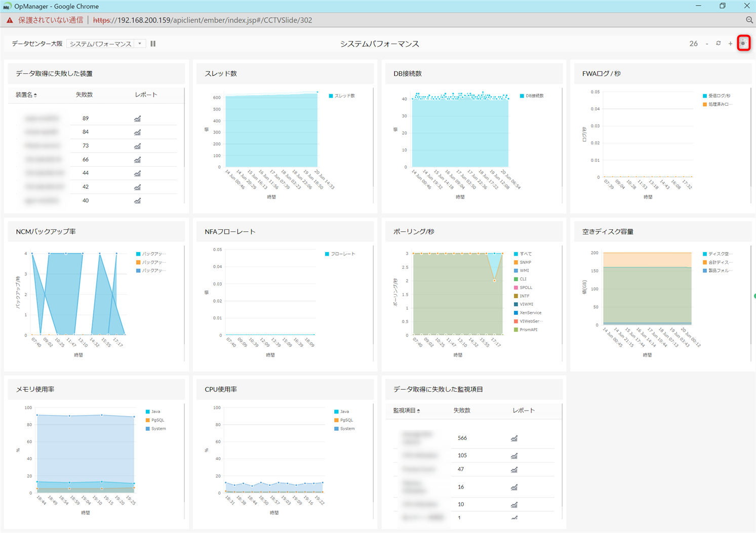Open the システムパフォーマンス dashboard dropdown
756x533 pixels.
tap(105, 44)
